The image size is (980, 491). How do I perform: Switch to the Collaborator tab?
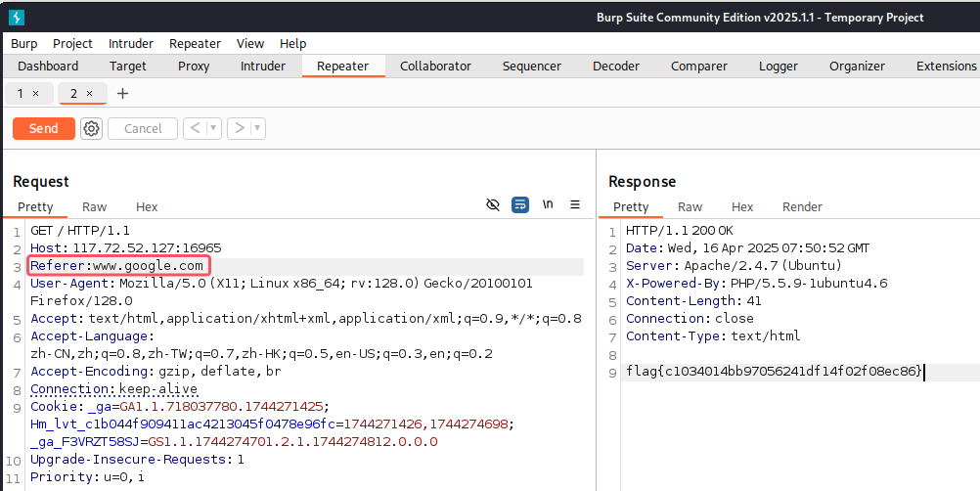(x=435, y=67)
